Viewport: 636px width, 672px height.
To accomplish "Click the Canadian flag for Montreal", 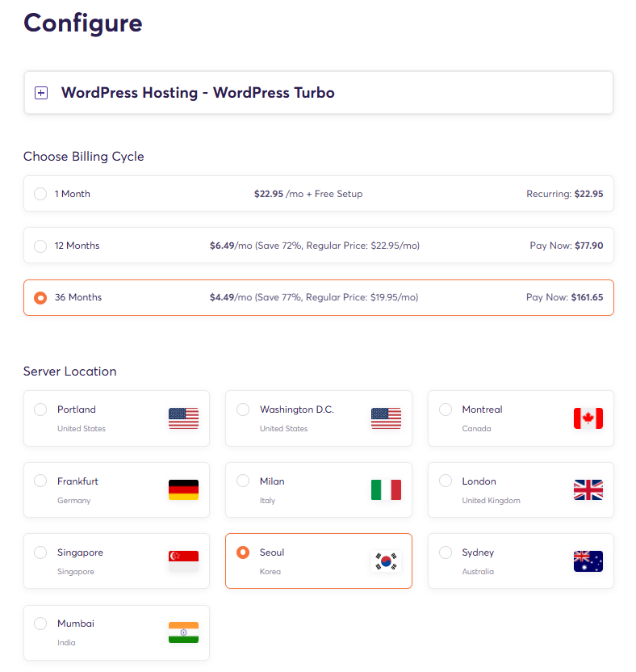I will [588, 418].
